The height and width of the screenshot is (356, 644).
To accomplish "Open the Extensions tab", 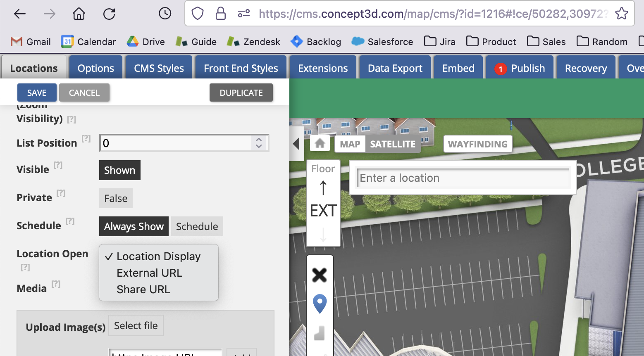I will coord(323,68).
